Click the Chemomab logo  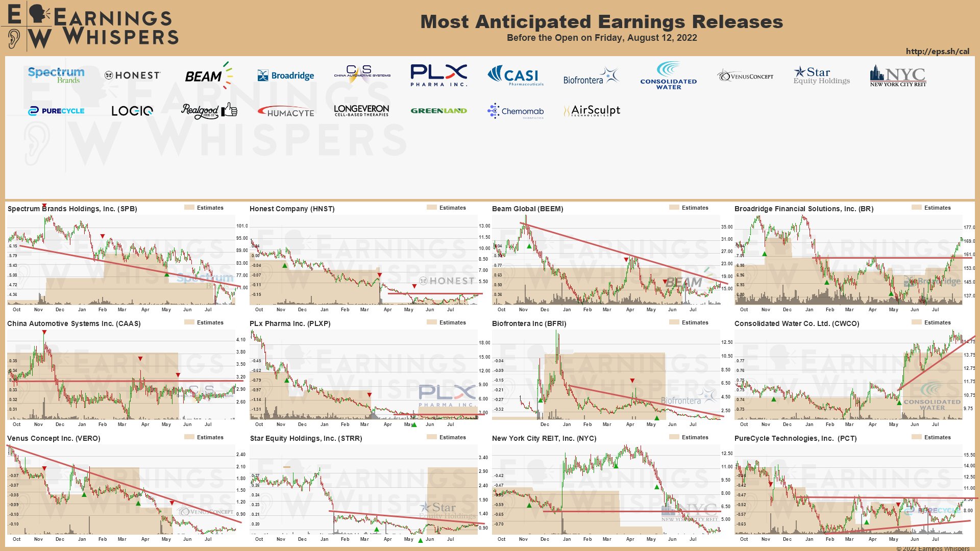click(516, 111)
